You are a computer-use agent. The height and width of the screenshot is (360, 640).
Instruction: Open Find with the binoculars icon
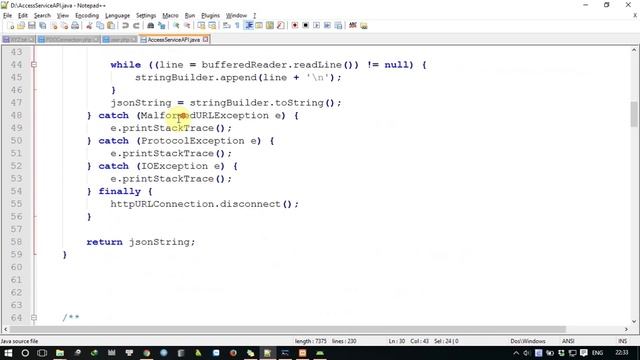[x=150, y=26]
